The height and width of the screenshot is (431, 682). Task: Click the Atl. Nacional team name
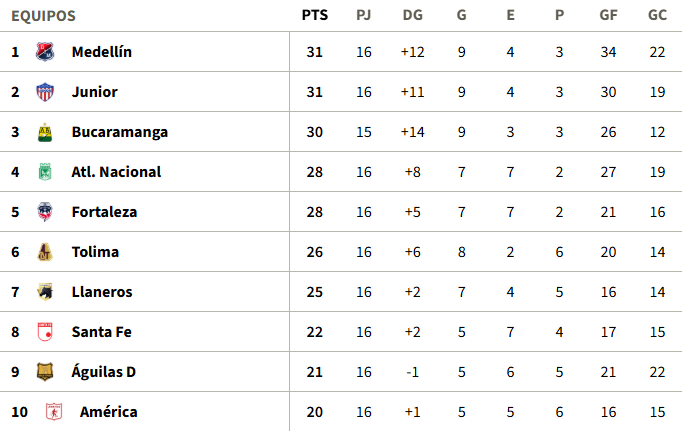point(116,172)
